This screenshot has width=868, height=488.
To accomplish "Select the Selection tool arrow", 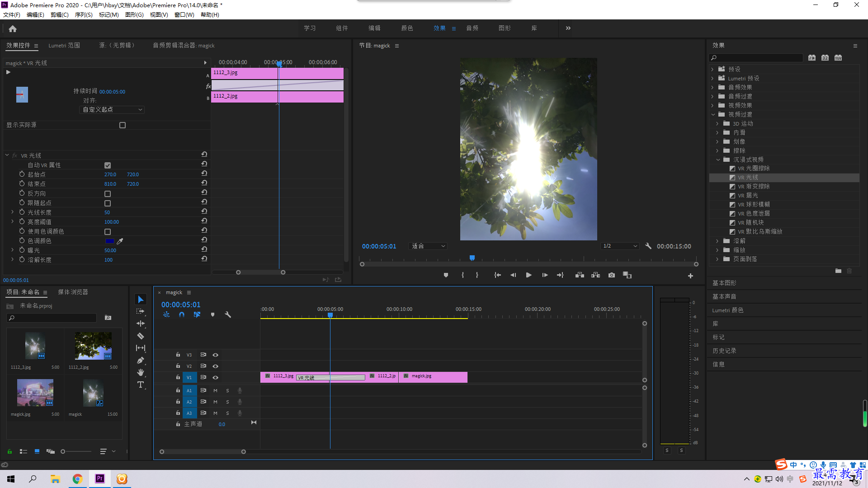I will 141,300.
